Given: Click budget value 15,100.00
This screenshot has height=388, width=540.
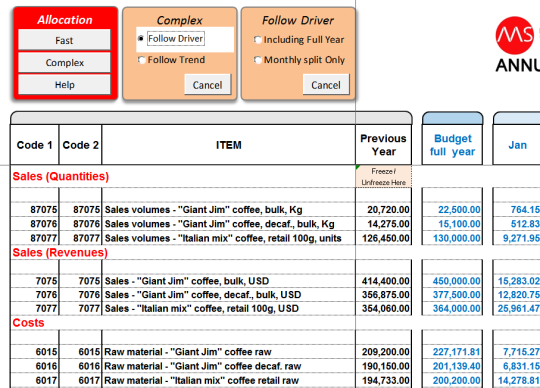Looking at the screenshot, I should tap(452, 224).
